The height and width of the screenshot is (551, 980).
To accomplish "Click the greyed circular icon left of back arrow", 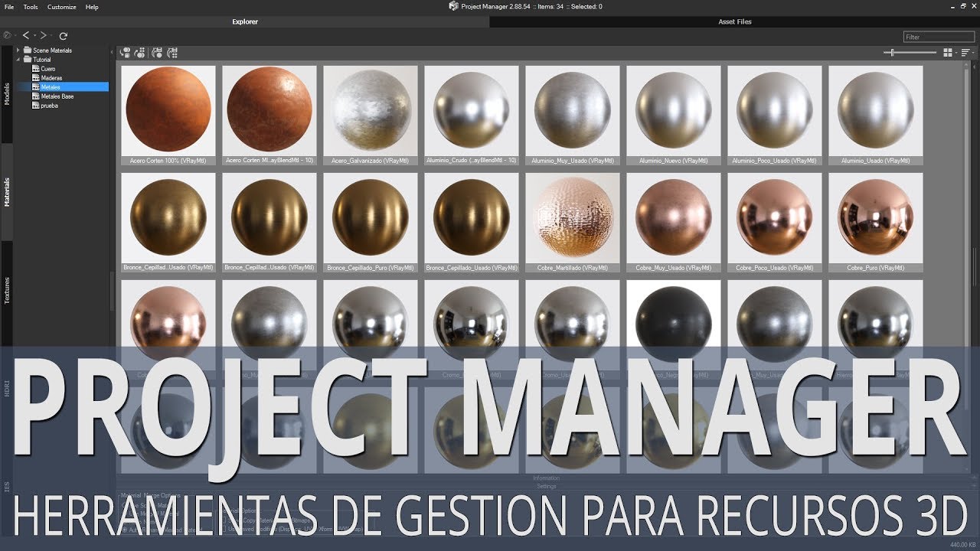I will click(x=7, y=35).
